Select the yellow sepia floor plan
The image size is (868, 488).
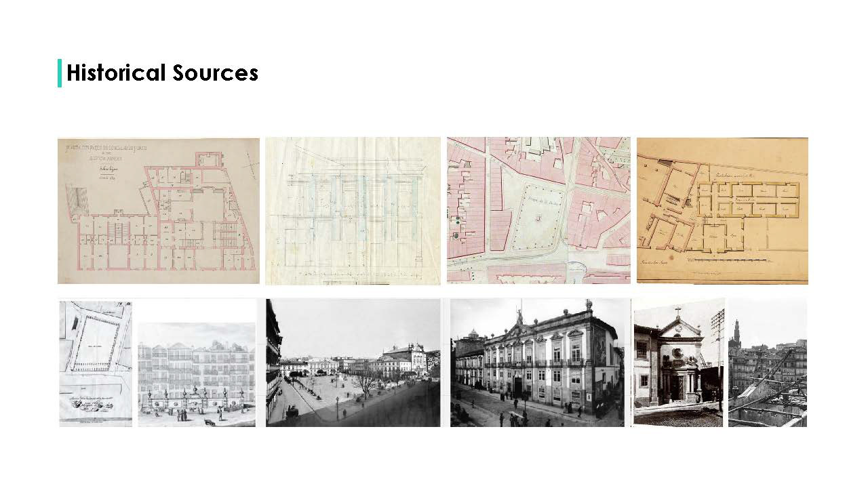coord(722,210)
